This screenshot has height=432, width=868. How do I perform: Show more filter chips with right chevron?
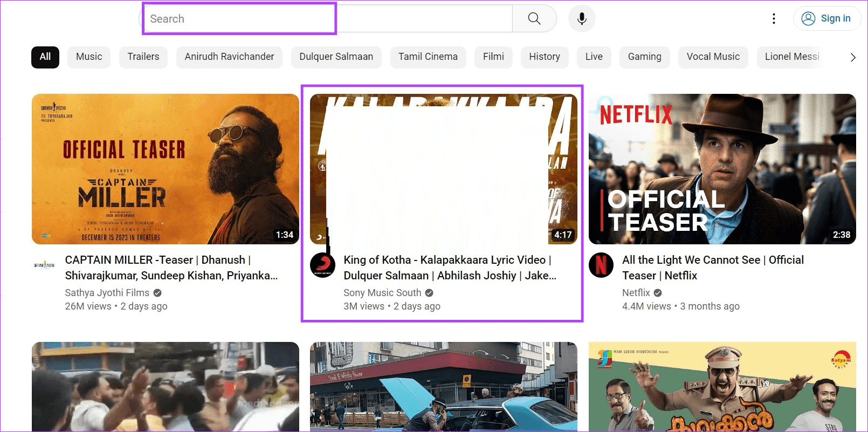pyautogui.click(x=852, y=57)
